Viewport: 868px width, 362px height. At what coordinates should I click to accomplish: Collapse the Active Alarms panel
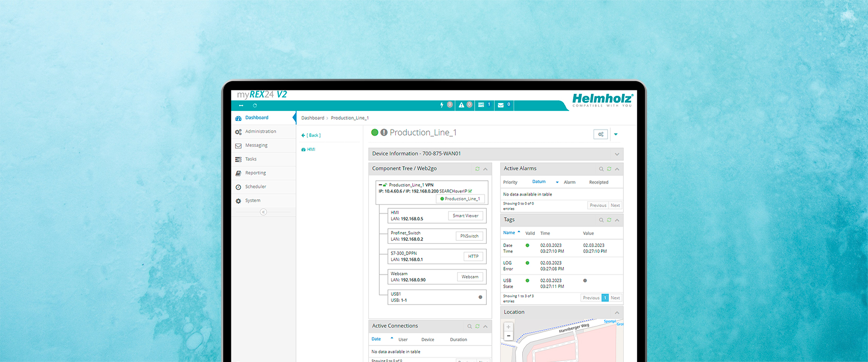tap(617, 169)
